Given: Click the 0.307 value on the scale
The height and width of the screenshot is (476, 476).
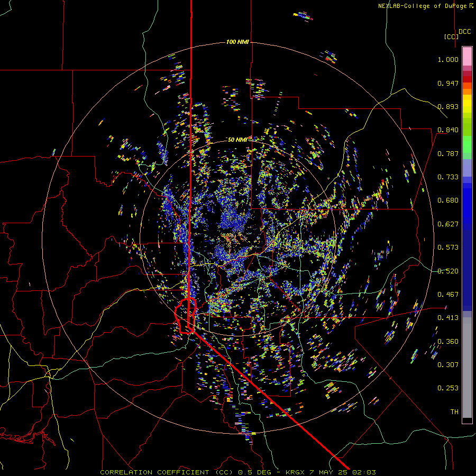Looking at the screenshot, I should pos(448,365).
